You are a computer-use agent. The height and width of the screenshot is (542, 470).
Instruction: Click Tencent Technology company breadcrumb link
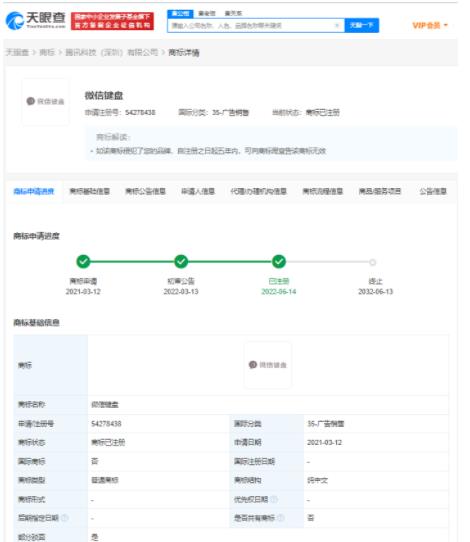(112, 53)
